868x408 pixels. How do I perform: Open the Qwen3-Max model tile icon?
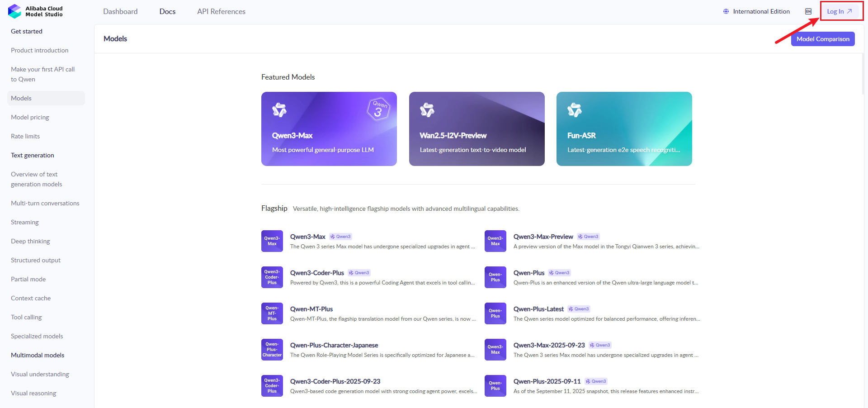[x=272, y=241]
